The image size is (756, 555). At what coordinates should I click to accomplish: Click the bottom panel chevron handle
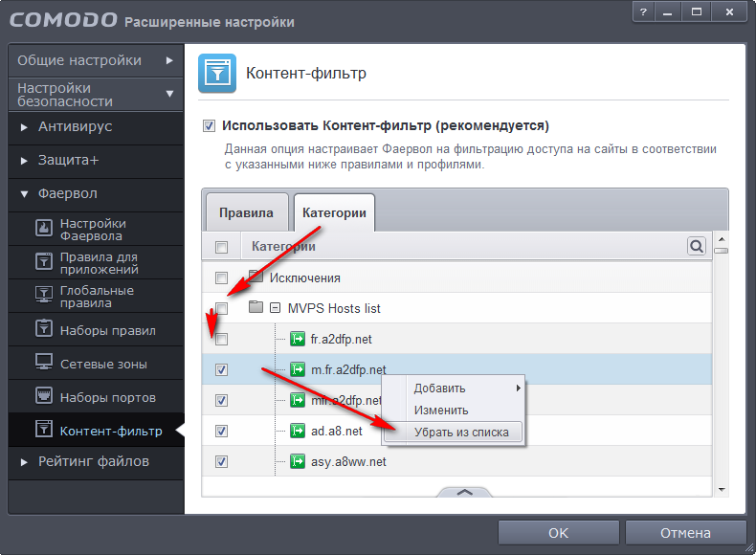tap(464, 492)
